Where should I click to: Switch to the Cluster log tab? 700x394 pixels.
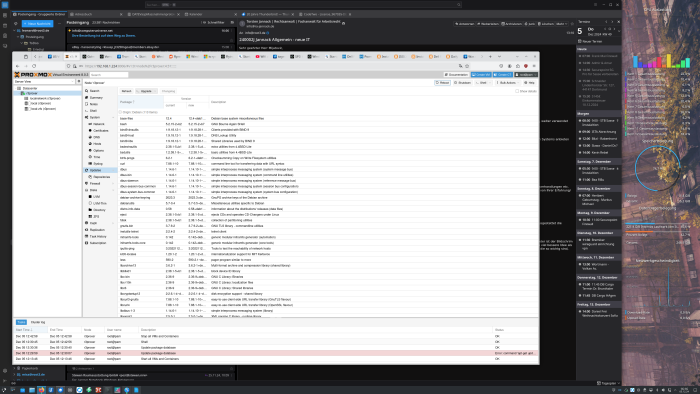[38, 322]
